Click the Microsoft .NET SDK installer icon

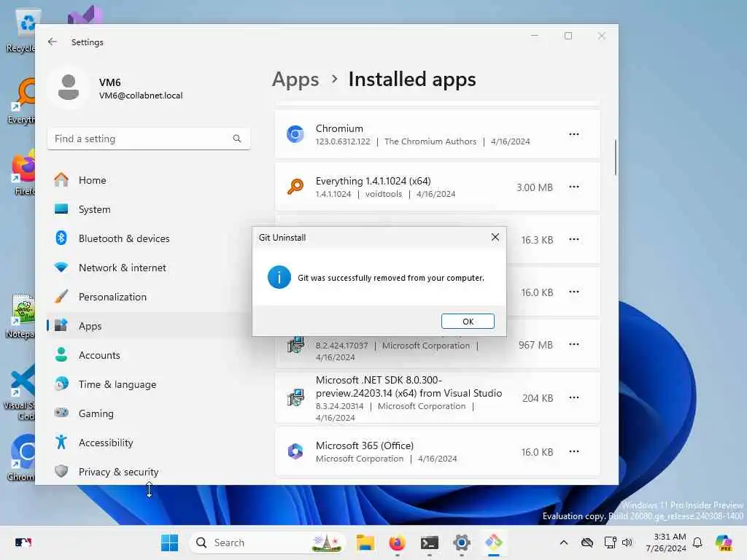[x=295, y=397]
